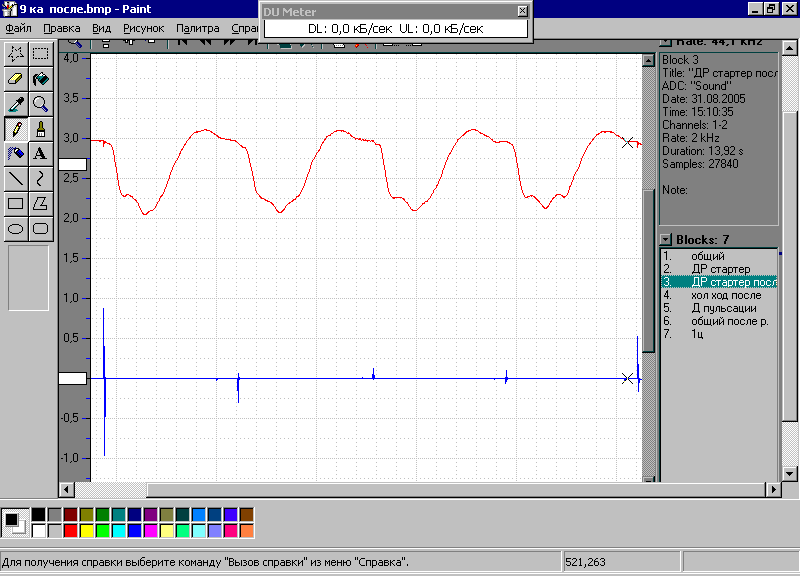Screen dimensions: 800x576
Task: Select the Rectangular selection tool
Action: point(40,54)
